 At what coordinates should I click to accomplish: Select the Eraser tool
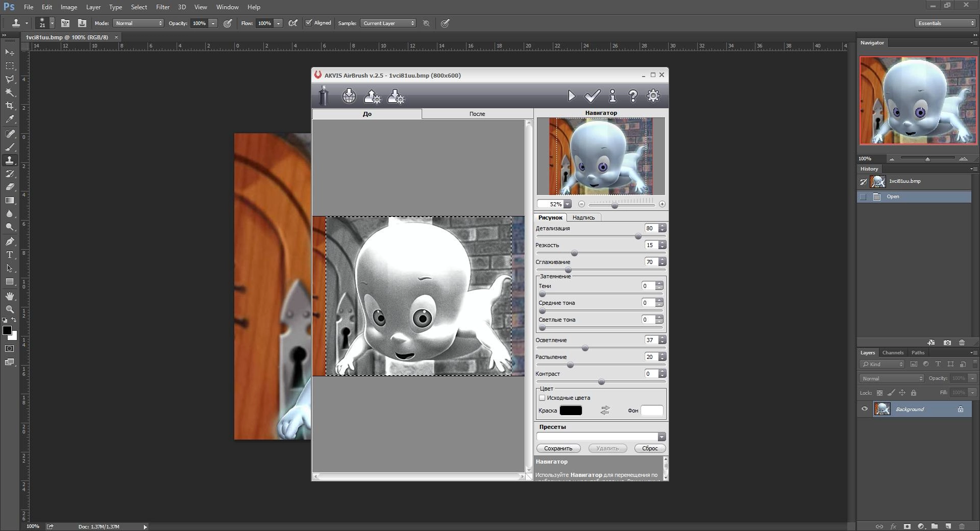(10, 187)
